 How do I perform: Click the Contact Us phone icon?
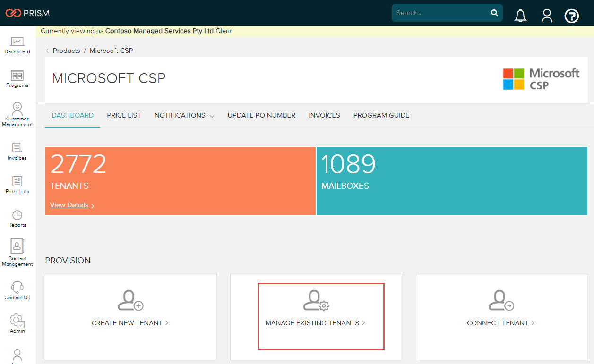point(17,287)
